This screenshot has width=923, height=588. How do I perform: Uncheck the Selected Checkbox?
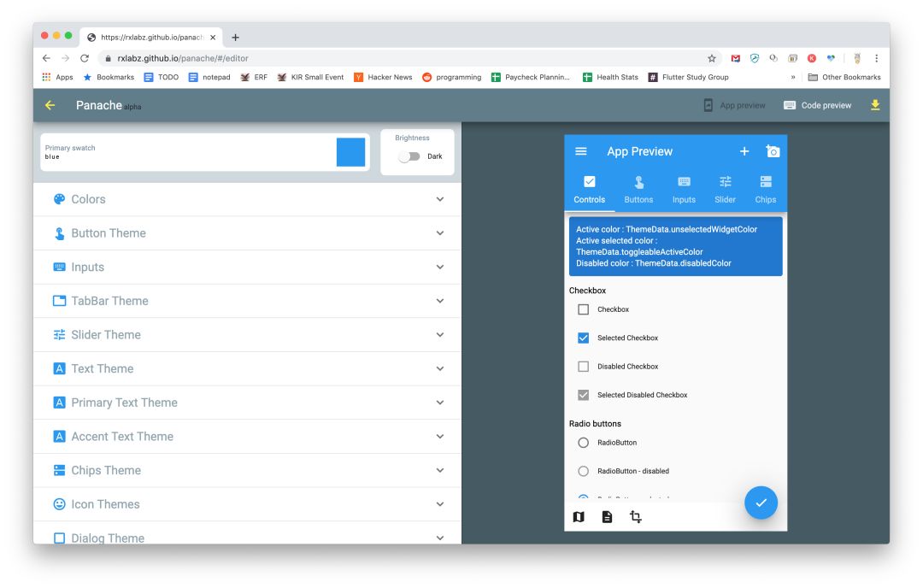pos(584,338)
